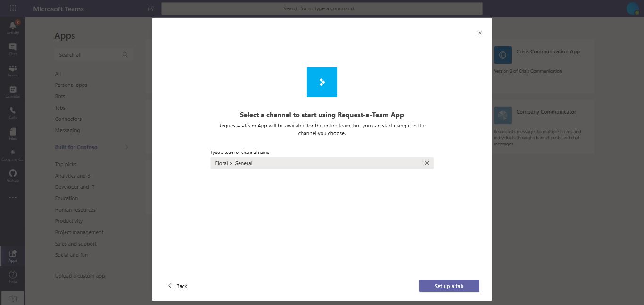The image size is (644, 305).
Task: Open Crisis Communication App title
Action: pos(548,51)
